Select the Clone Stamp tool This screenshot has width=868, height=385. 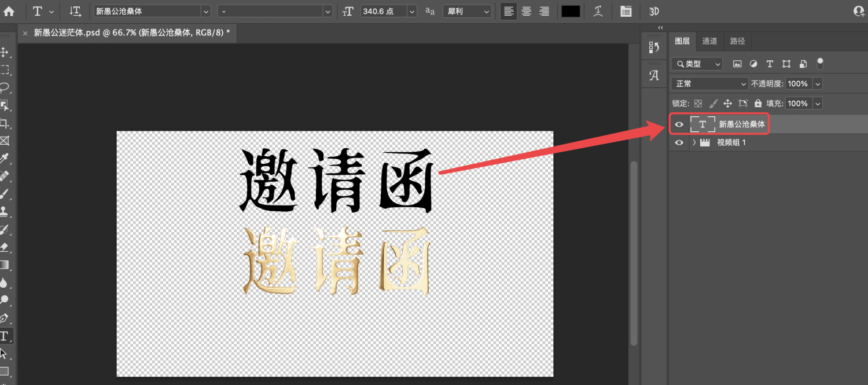5,211
